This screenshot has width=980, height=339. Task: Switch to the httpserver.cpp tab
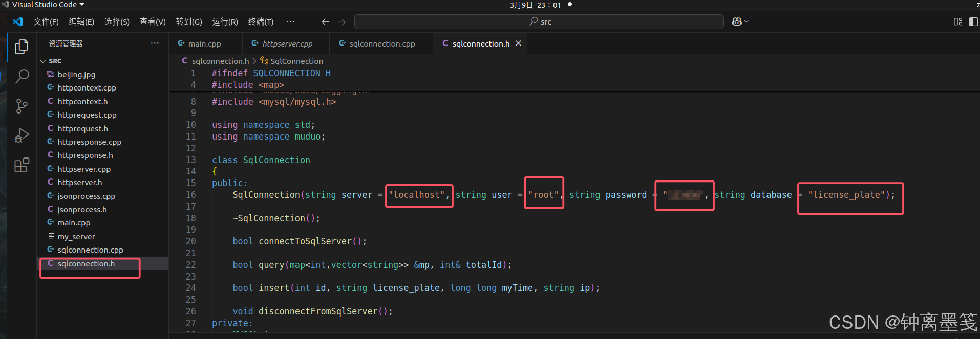[287, 44]
